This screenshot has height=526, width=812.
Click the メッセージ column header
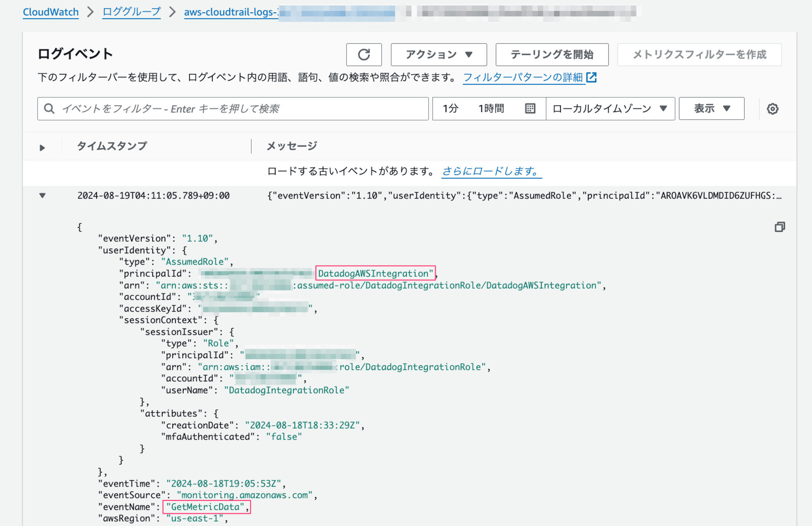point(292,146)
